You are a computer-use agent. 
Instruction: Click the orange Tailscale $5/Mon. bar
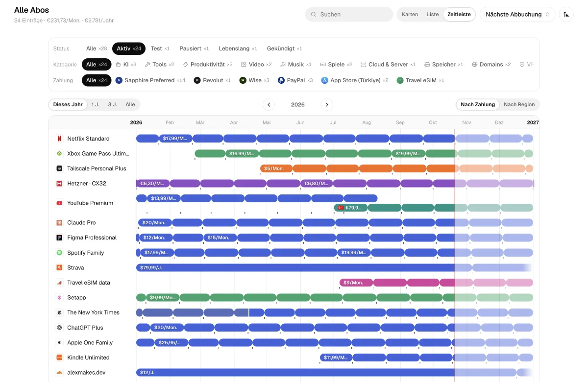tap(276, 168)
